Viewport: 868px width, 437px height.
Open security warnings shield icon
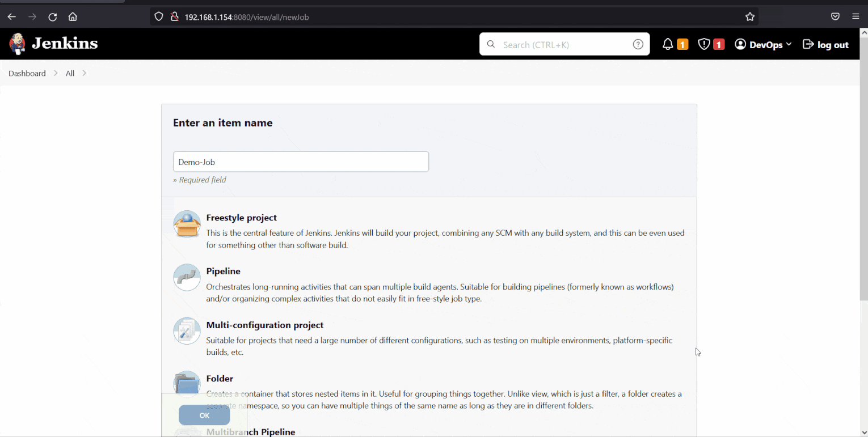704,44
